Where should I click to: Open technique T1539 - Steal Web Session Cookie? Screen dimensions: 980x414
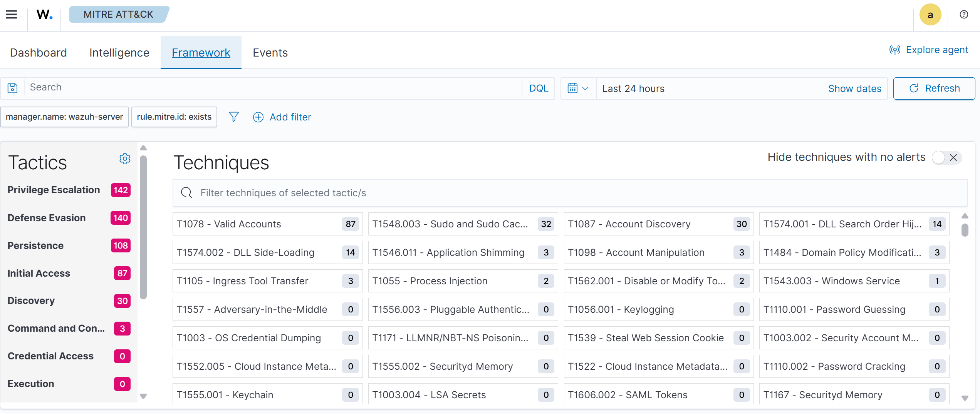[659, 338]
